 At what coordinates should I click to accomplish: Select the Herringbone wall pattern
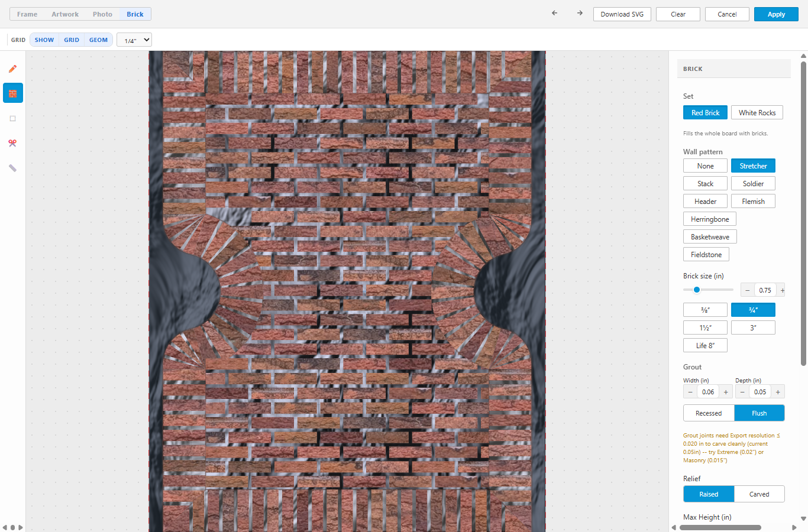point(710,219)
